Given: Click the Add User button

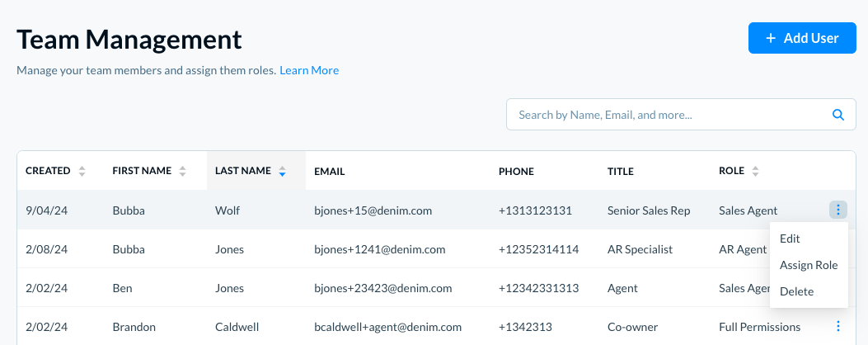Looking at the screenshot, I should pyautogui.click(x=802, y=38).
